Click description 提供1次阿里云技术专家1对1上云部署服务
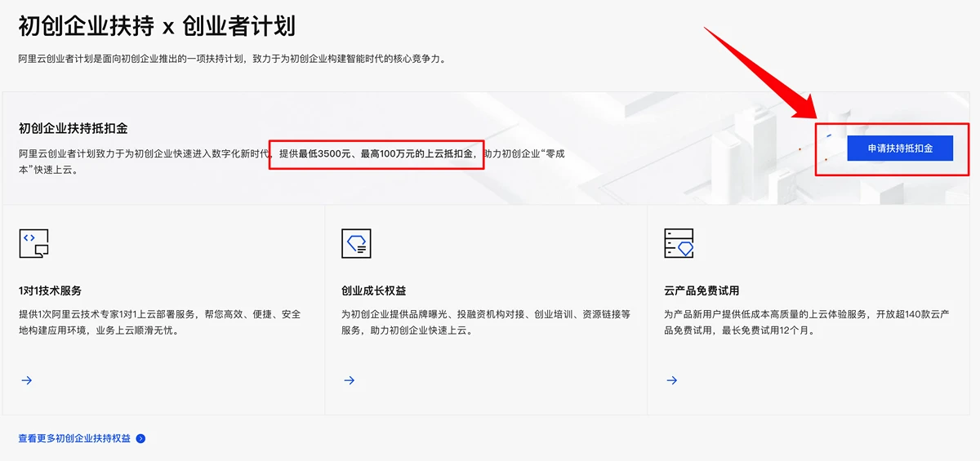The image size is (980, 461). click(x=159, y=322)
